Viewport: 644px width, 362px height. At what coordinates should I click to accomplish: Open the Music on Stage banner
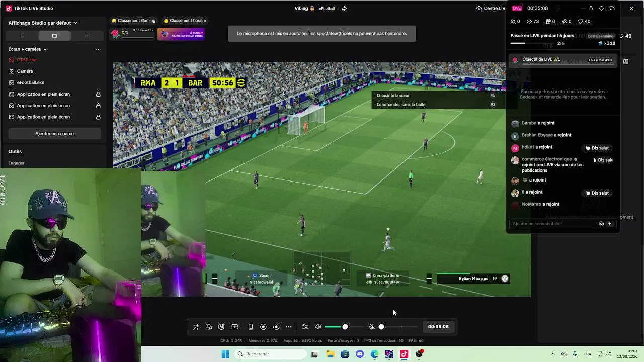click(x=181, y=34)
